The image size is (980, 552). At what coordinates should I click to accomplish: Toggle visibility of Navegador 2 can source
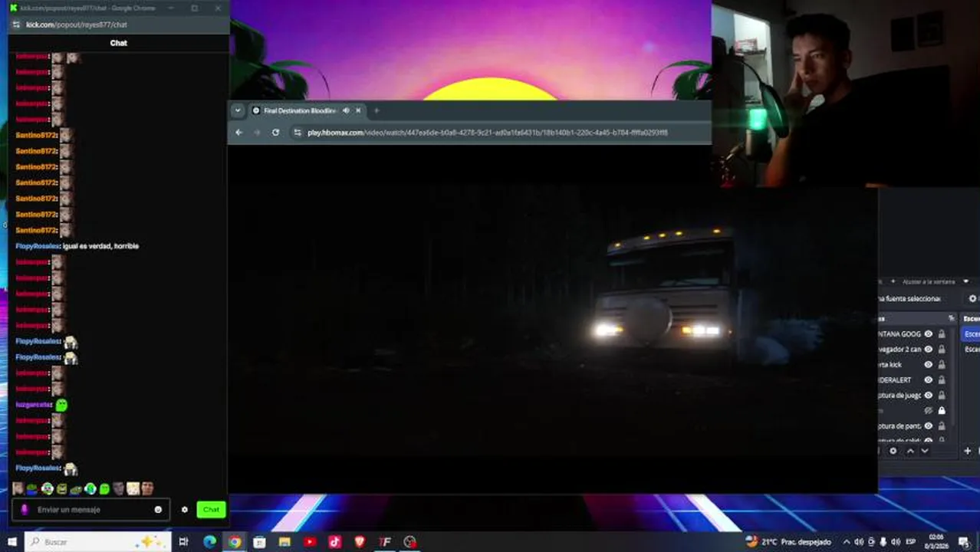coord(929,350)
